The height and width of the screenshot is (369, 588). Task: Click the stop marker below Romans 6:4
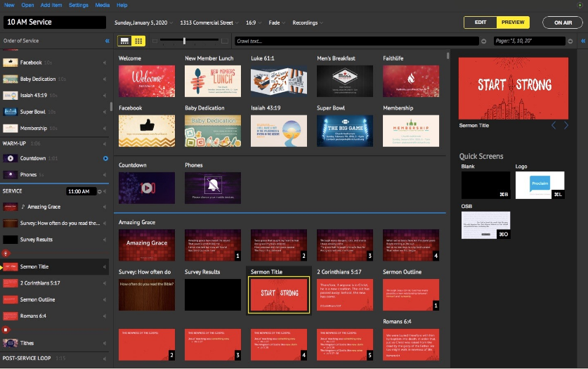click(x=6, y=330)
